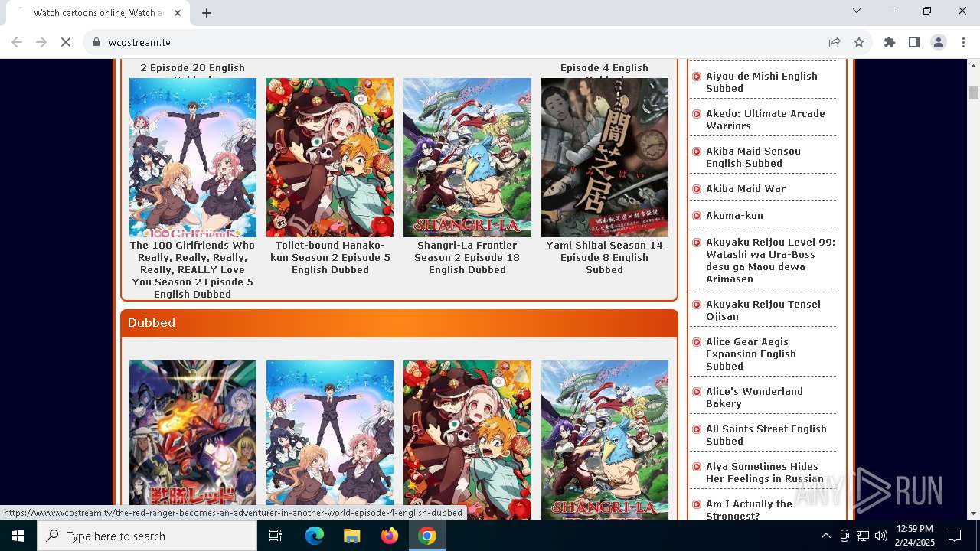Click the page scrollbar thumb
Viewport: 980px width, 551px height.
pos(973,93)
